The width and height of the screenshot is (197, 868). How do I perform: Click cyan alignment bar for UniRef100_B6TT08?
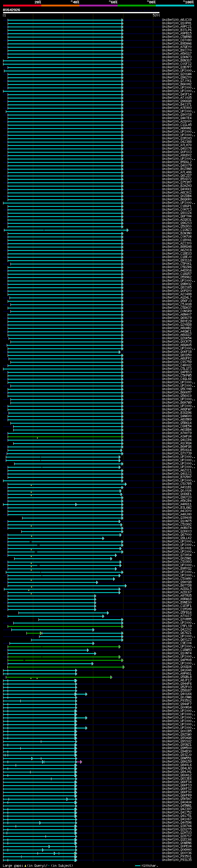click(x=67, y=586)
